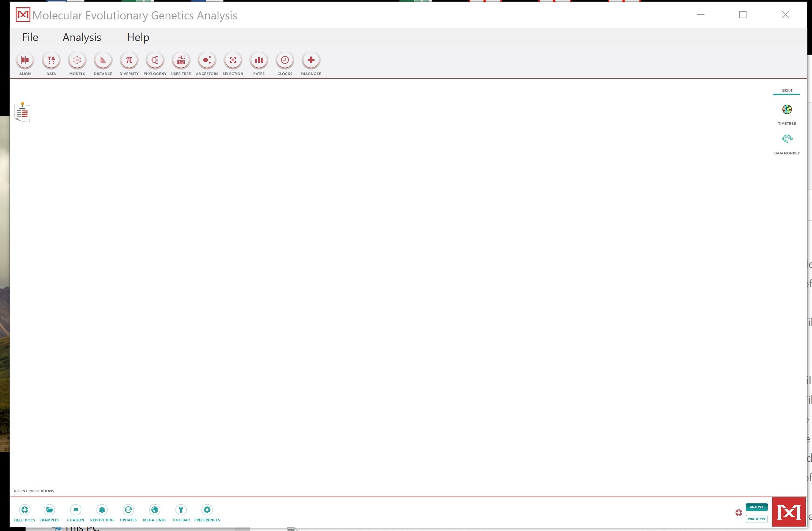
Task: Open the Models menu icon
Action: tap(77, 60)
